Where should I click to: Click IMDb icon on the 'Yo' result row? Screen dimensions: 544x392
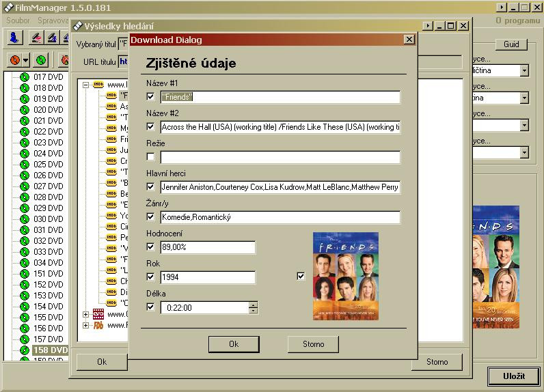(111, 215)
